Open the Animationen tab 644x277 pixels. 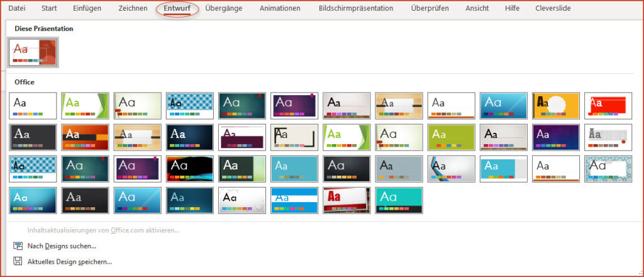tap(280, 8)
